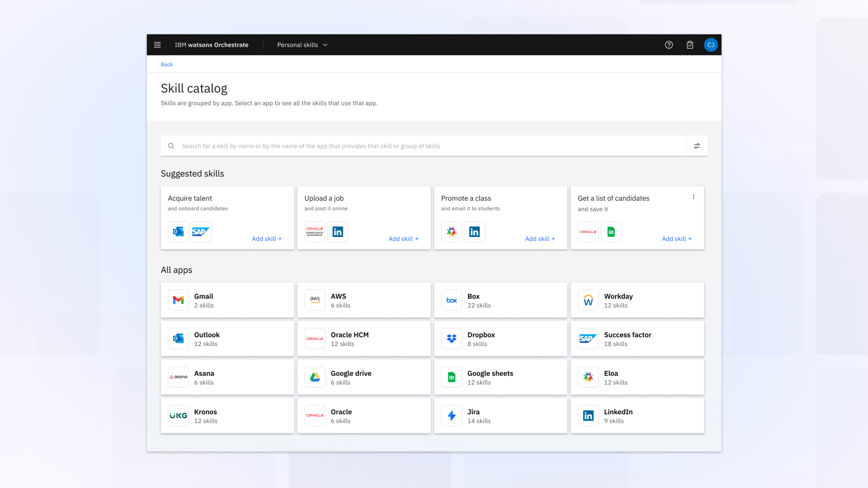Click the Outlook icon in Acquire talent card

click(178, 232)
